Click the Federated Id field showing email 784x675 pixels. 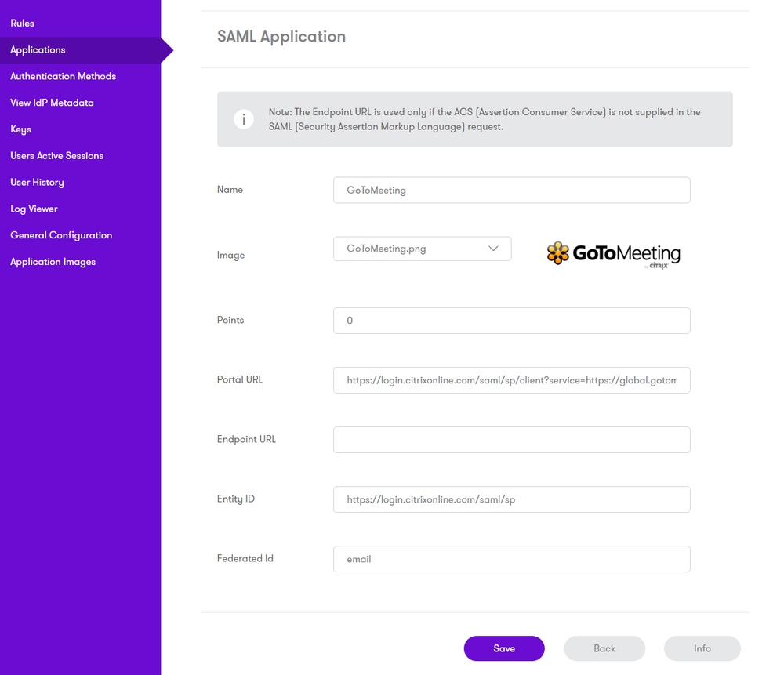[511, 559]
